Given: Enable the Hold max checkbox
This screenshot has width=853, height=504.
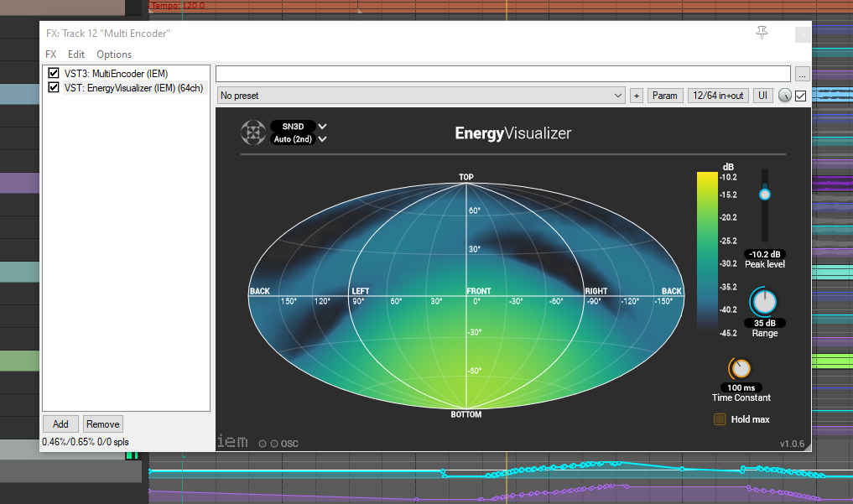Looking at the screenshot, I should 720,419.
